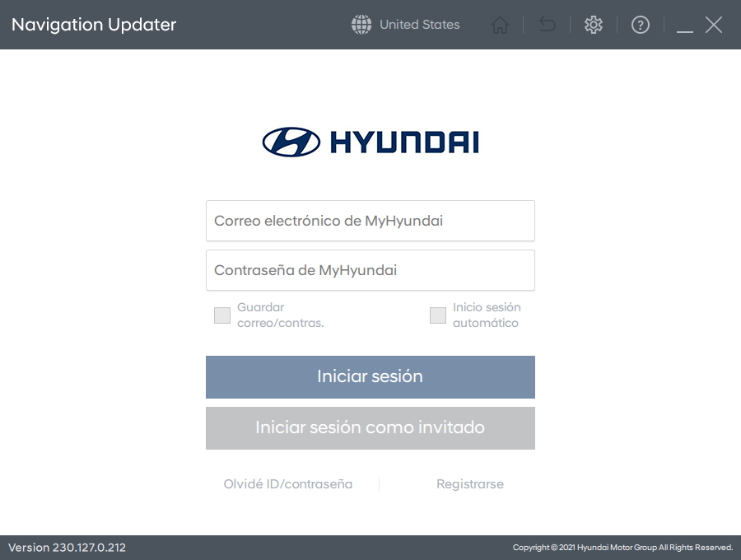
Task: Click the Version 230.127.0.212 text
Action: click(x=68, y=548)
